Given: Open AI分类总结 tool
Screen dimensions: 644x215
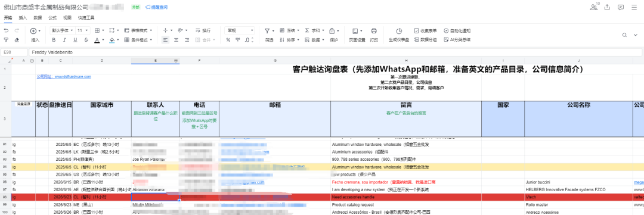Looking at the screenshot, I should point(457,40).
